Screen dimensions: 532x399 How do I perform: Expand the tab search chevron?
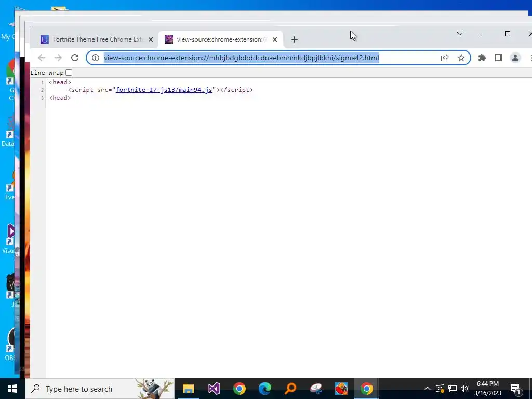(x=460, y=34)
